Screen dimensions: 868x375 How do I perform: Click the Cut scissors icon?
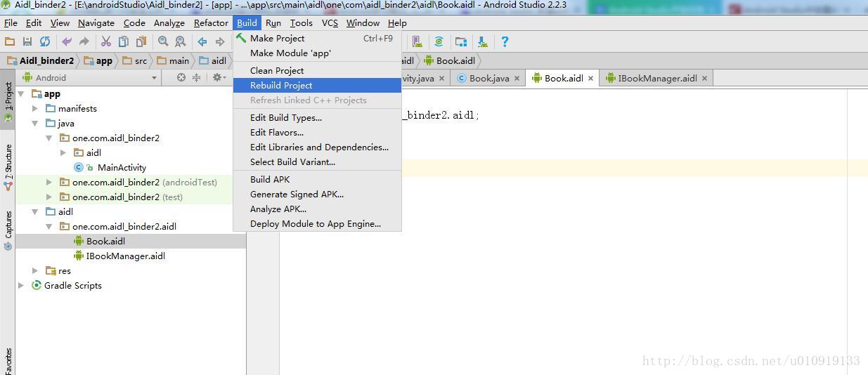pyautogui.click(x=106, y=41)
